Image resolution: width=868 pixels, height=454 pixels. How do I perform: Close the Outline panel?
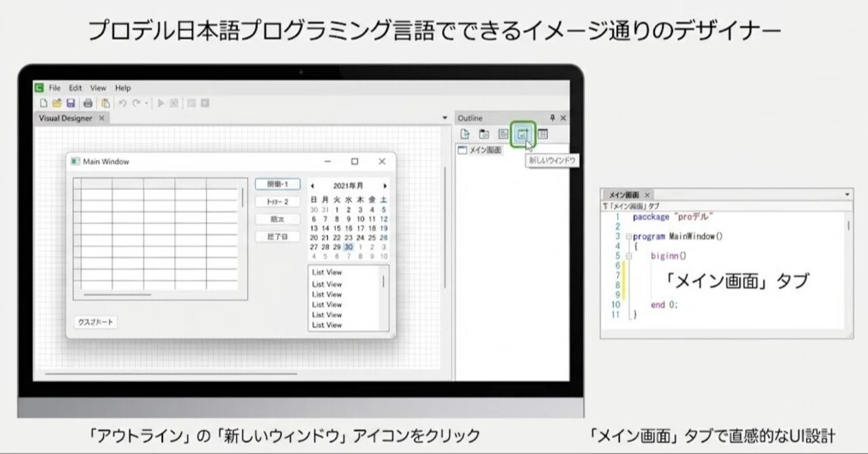point(563,118)
